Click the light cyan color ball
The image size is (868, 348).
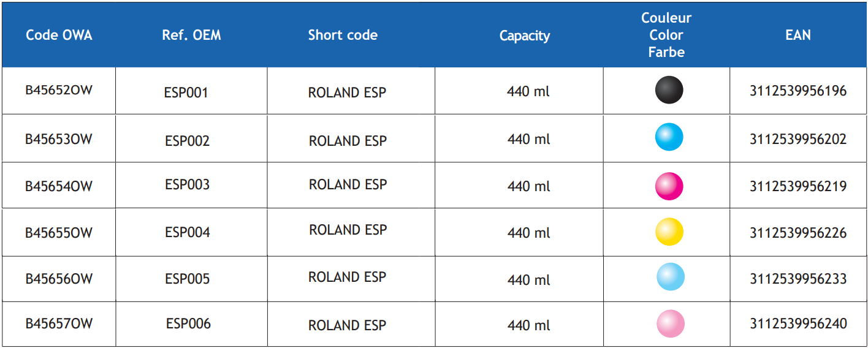pyautogui.click(x=670, y=276)
